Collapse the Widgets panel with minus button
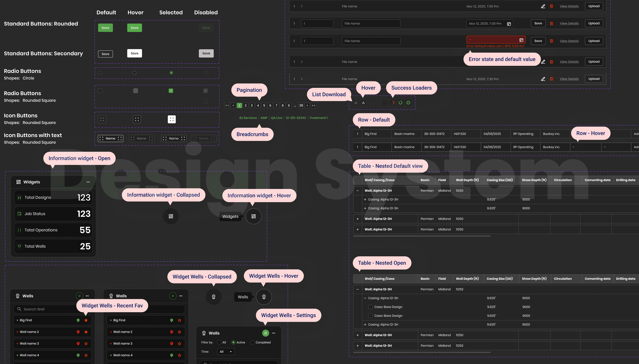The image size is (639, 364). 88,182
